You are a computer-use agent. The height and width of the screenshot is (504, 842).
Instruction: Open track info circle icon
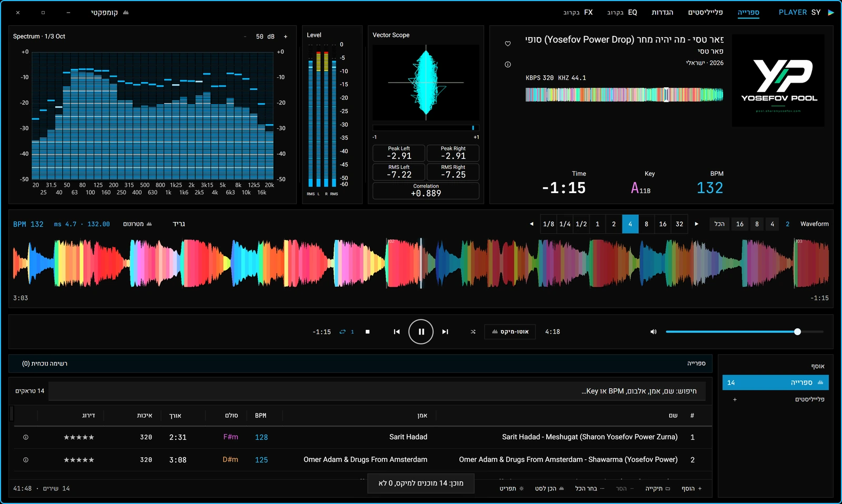pos(508,65)
